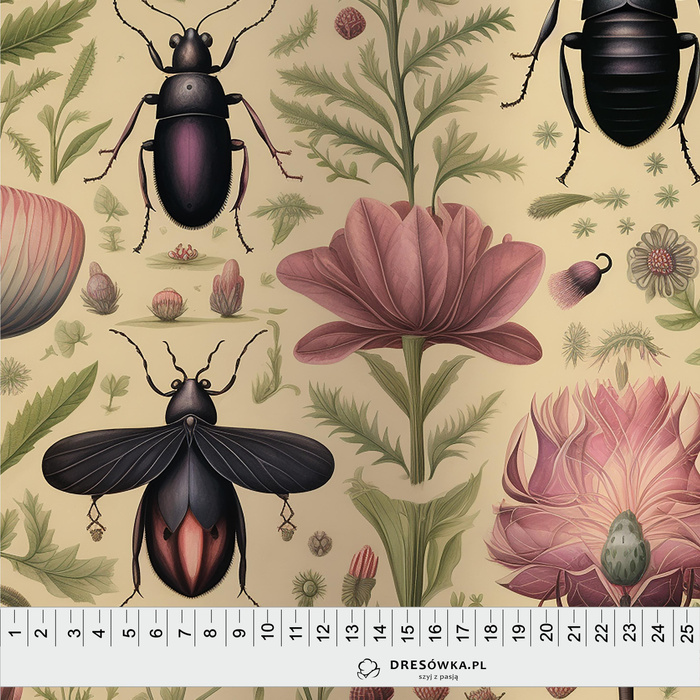Click the pink thistle bud with curled hook

click(x=580, y=282)
